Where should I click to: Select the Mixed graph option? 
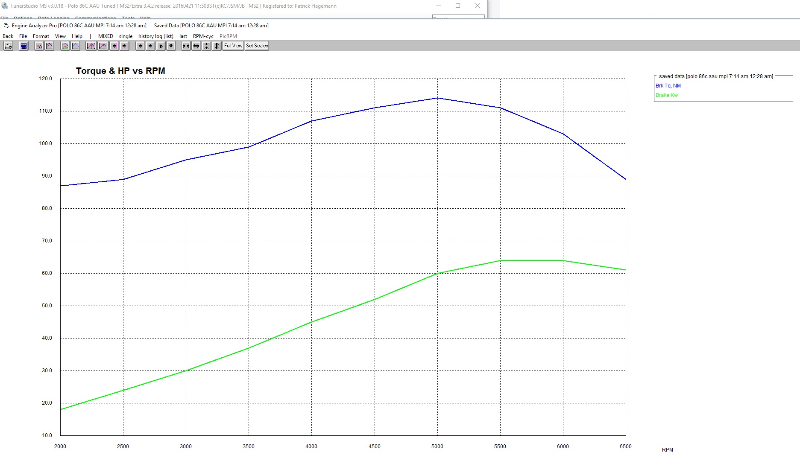click(105, 36)
